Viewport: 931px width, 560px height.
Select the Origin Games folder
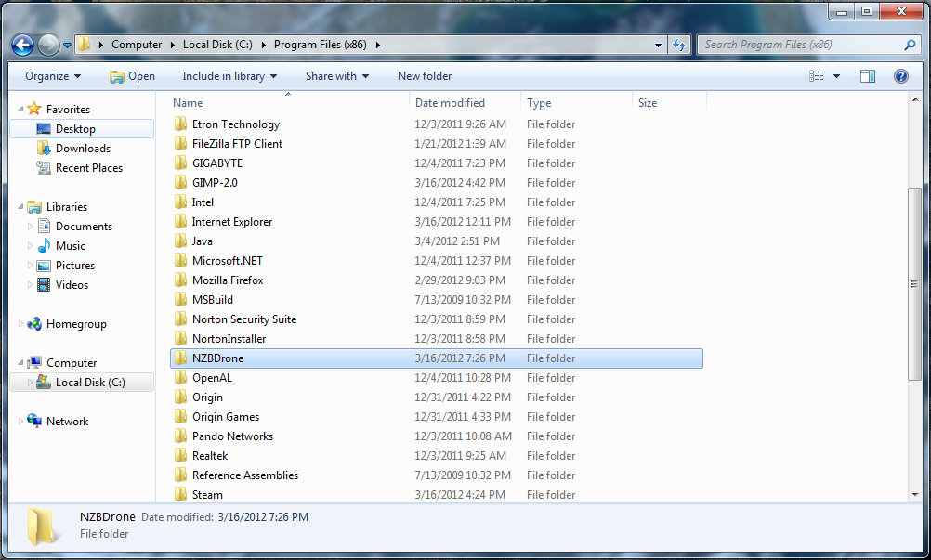click(437, 417)
